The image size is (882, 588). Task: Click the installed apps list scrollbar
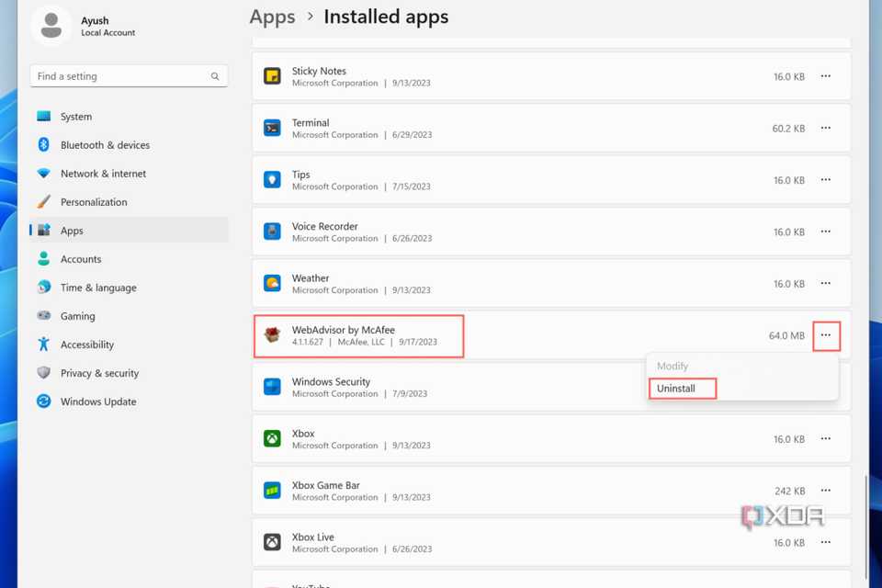[x=865, y=526]
